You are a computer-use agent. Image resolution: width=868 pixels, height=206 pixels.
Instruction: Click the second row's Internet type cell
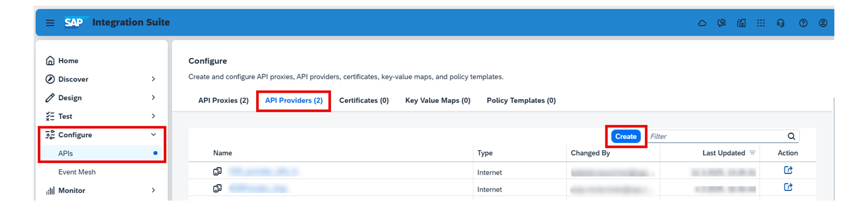click(x=489, y=189)
